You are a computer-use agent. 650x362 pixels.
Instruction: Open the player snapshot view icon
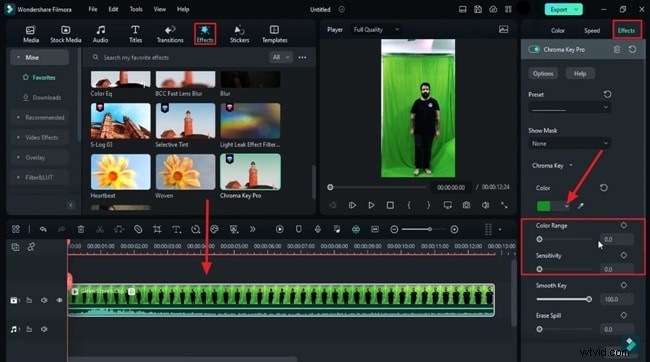503,29
